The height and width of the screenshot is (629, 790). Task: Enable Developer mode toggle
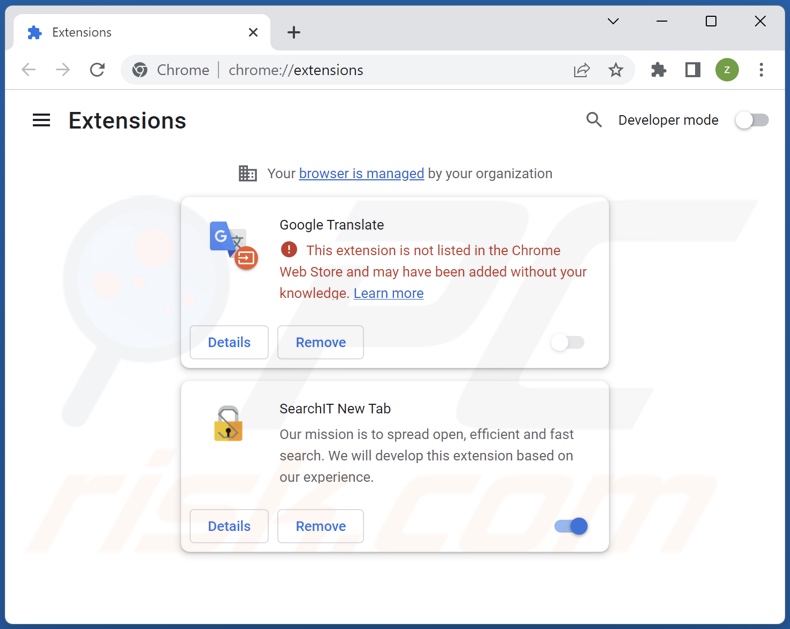click(751, 120)
